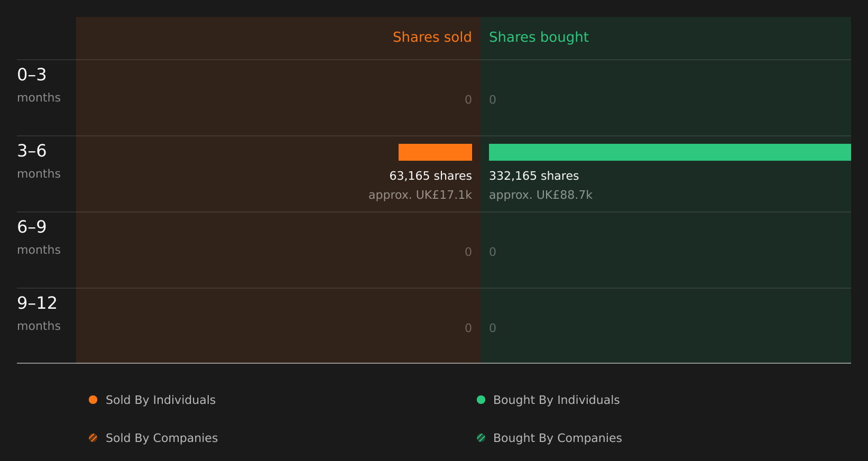Click the 9–12 months row label
The image size is (868, 461).
coord(39,314)
